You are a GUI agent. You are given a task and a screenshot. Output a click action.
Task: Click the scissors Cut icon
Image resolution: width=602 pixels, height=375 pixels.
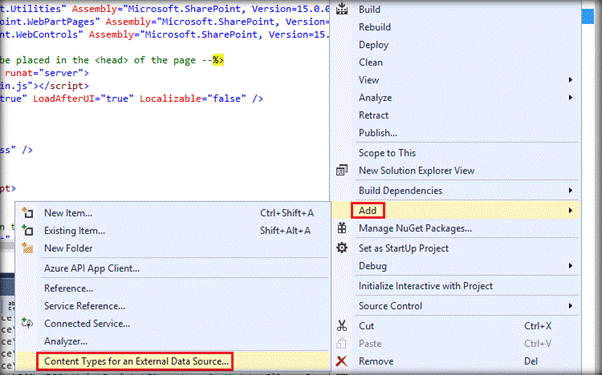pyautogui.click(x=342, y=326)
